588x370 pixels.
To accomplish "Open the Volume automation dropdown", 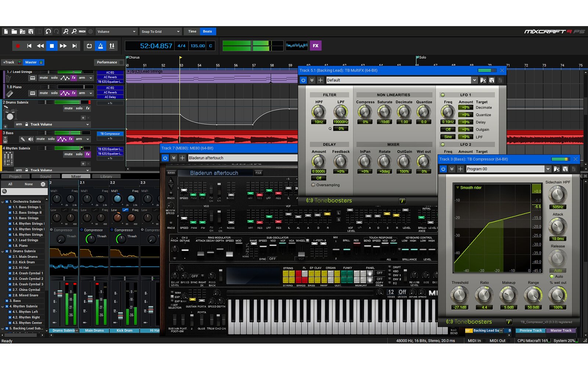I will 116,32.
